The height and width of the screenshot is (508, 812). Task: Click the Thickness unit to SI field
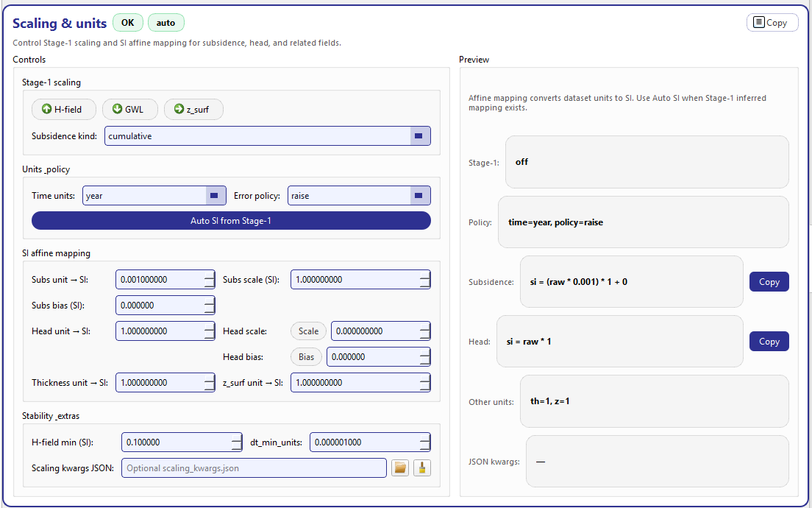[x=162, y=382]
